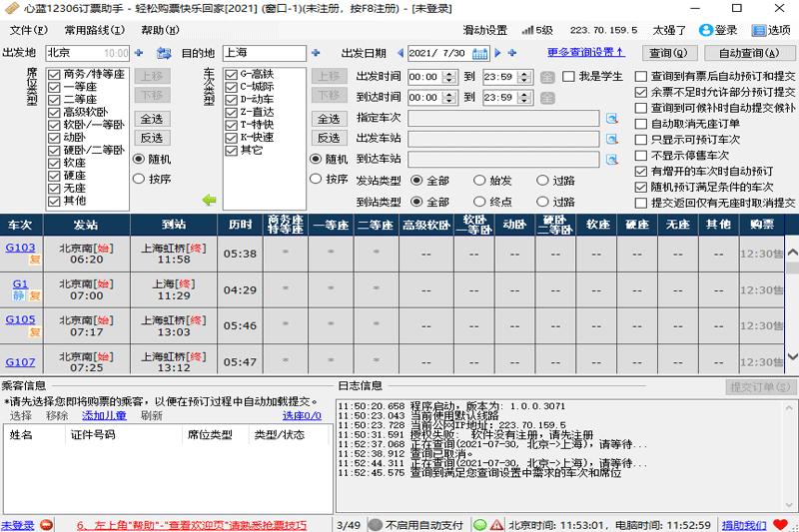
Task: Uncheck the G-高铁 train type
Action: [x=232, y=75]
